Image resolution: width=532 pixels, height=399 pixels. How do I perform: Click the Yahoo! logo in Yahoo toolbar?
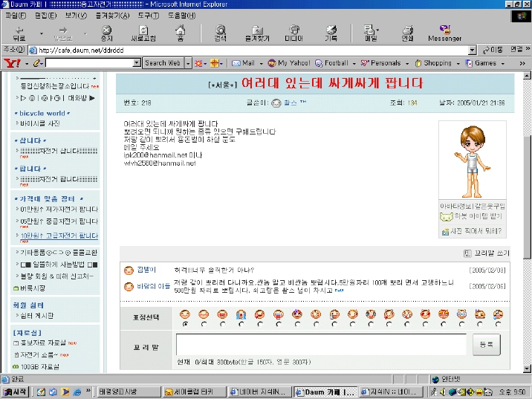[13, 63]
